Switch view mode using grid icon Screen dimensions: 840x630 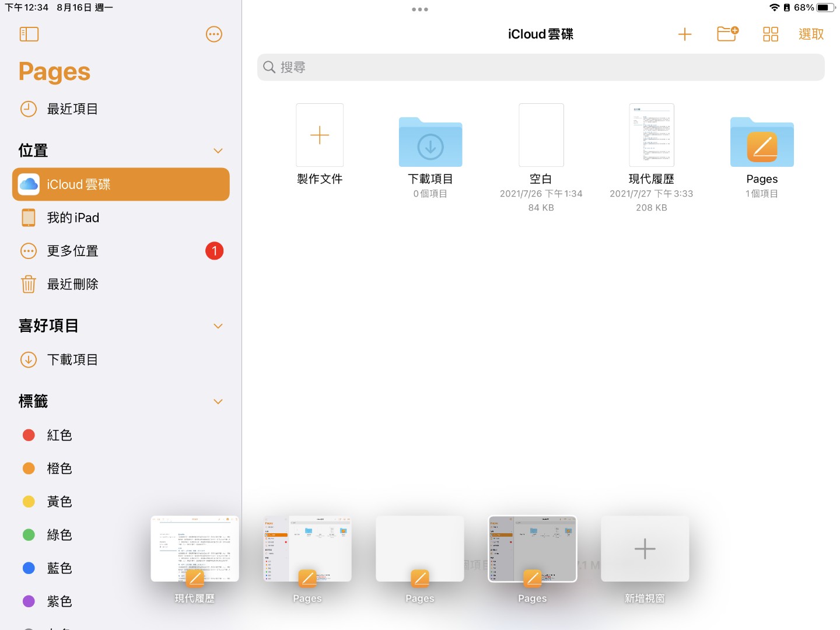[x=770, y=34]
